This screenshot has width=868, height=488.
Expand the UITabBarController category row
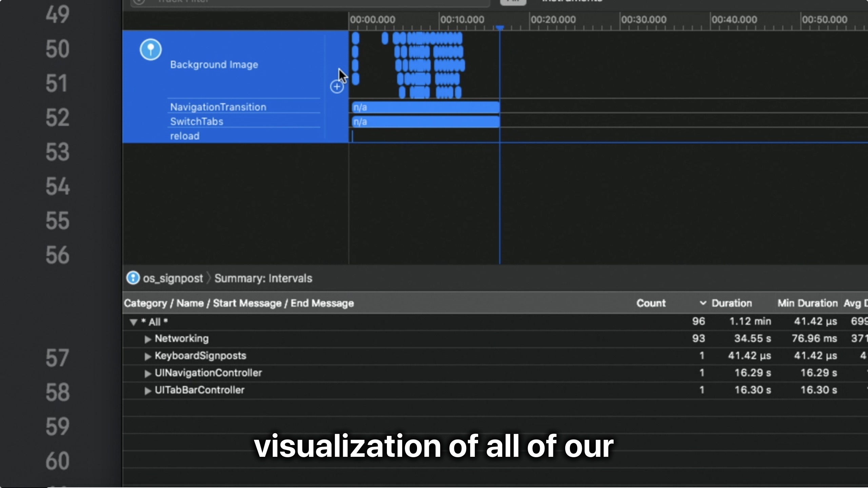pyautogui.click(x=147, y=391)
